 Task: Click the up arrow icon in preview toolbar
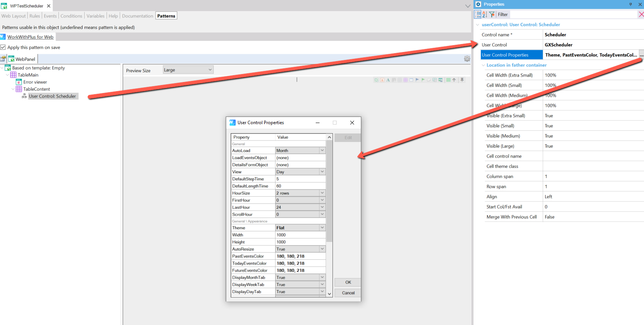(x=454, y=80)
